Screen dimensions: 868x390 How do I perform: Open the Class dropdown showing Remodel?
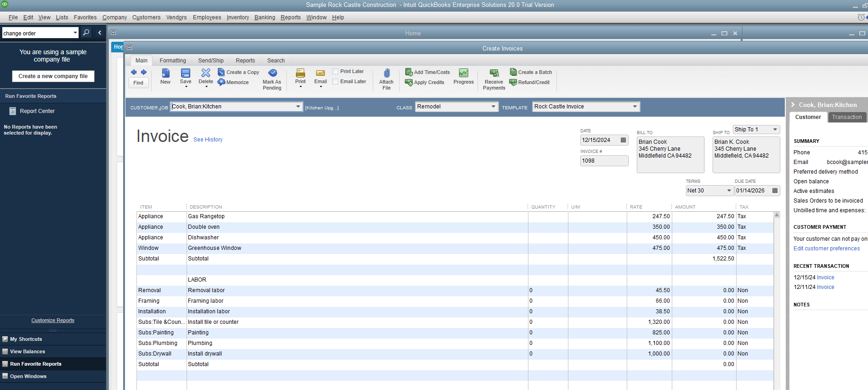coord(494,107)
